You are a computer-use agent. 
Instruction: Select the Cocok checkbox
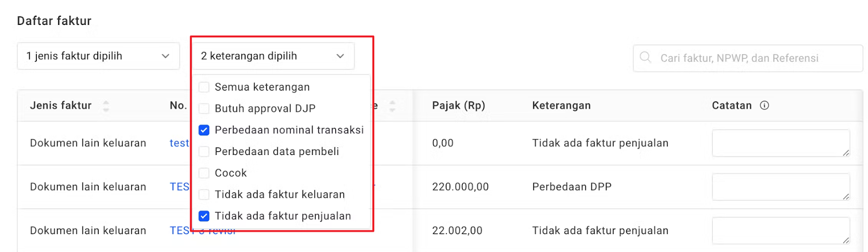[204, 173]
